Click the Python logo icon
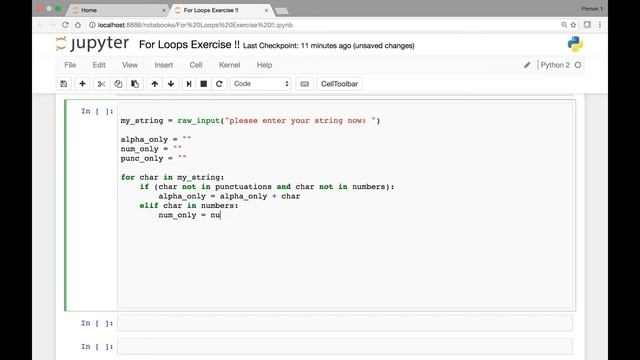640x360 pixels. (575, 44)
